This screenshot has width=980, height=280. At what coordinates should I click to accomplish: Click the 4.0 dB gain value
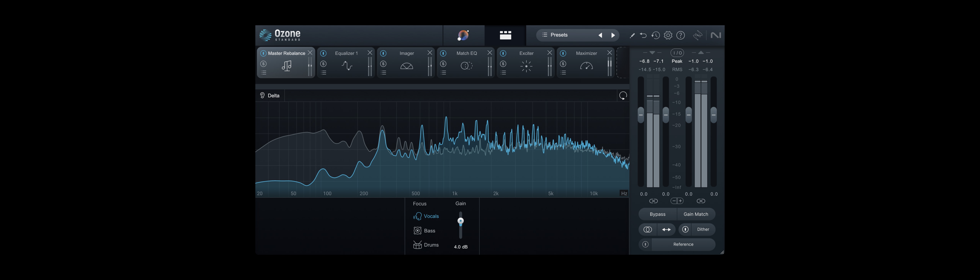tap(461, 247)
